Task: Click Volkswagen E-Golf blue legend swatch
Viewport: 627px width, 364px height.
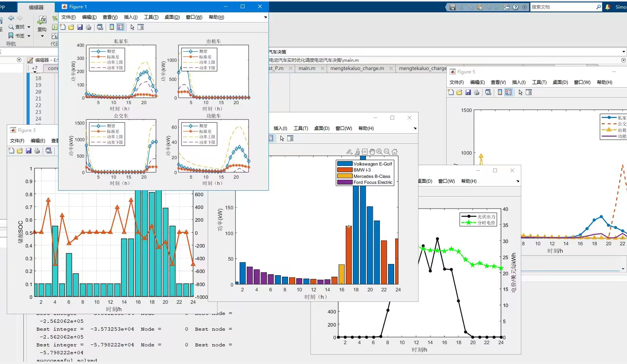Action: pos(345,164)
